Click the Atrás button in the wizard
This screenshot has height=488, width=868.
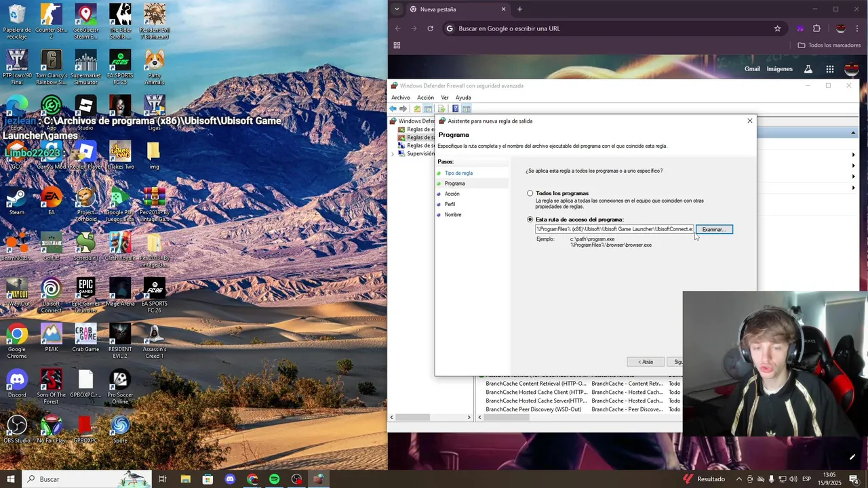pyautogui.click(x=646, y=362)
